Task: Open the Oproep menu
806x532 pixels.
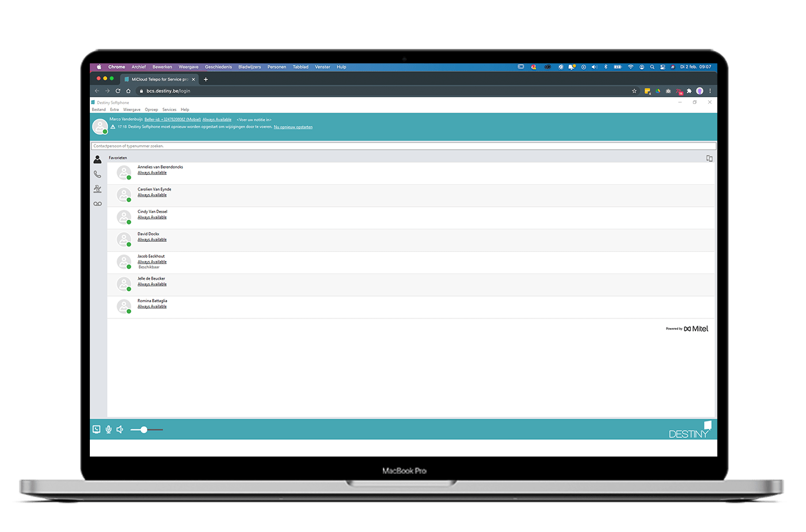Action: click(x=151, y=109)
